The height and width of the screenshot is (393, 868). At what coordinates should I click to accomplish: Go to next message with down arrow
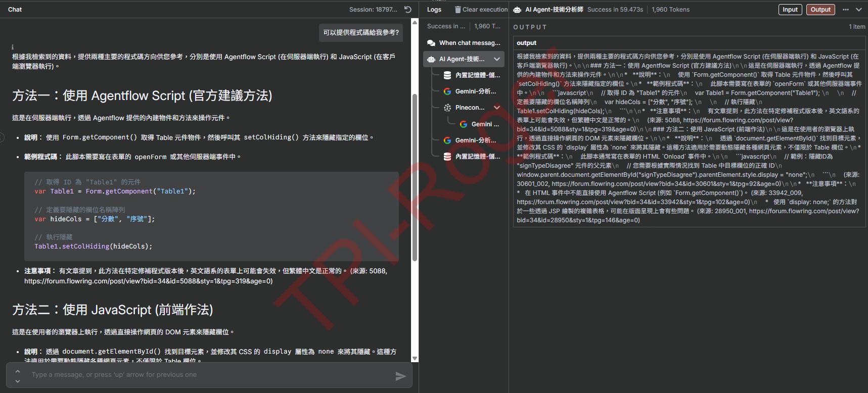18,381
